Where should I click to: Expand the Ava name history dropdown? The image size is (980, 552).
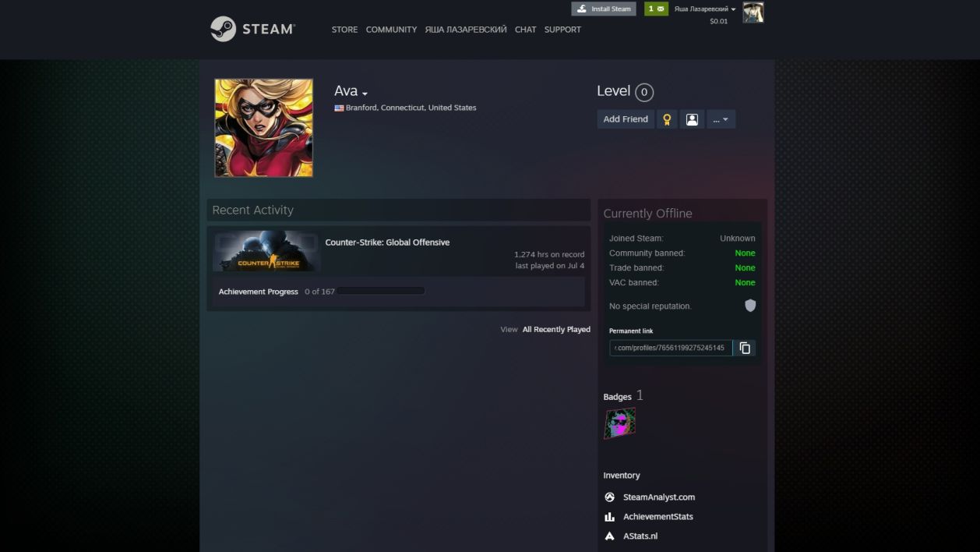click(365, 94)
